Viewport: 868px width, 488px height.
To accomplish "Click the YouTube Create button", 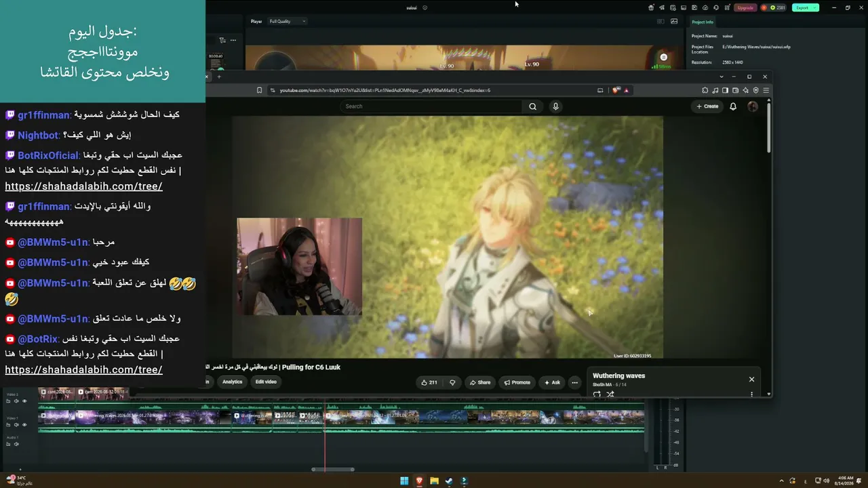I will 707,106.
